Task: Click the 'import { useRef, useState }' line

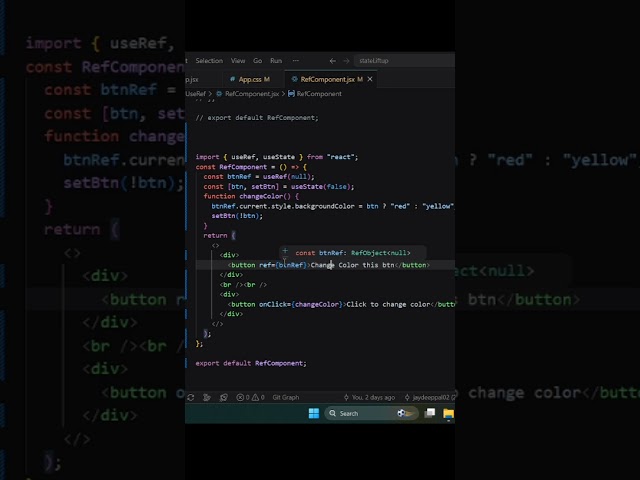Action: pyautogui.click(x=276, y=157)
